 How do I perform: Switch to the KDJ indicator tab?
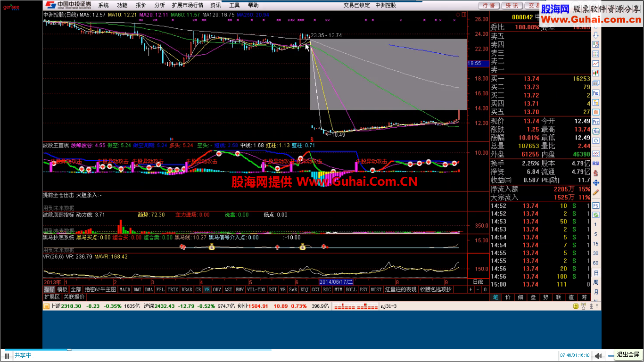click(304, 289)
